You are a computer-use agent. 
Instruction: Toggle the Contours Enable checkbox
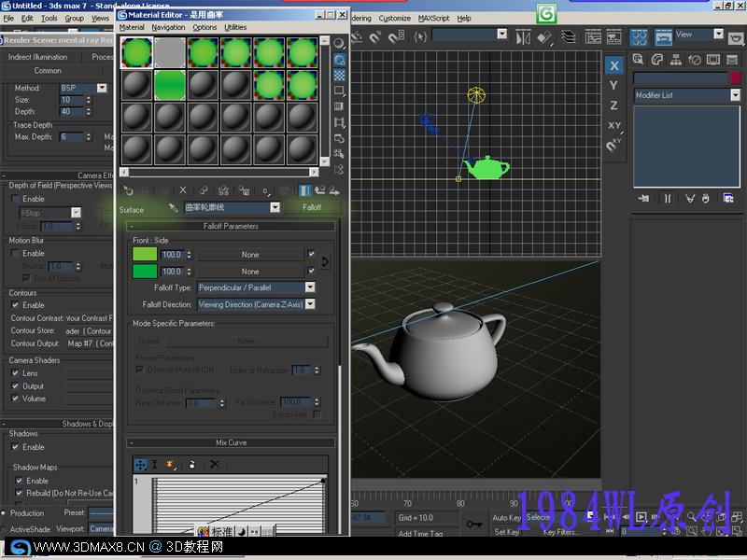click(15, 305)
